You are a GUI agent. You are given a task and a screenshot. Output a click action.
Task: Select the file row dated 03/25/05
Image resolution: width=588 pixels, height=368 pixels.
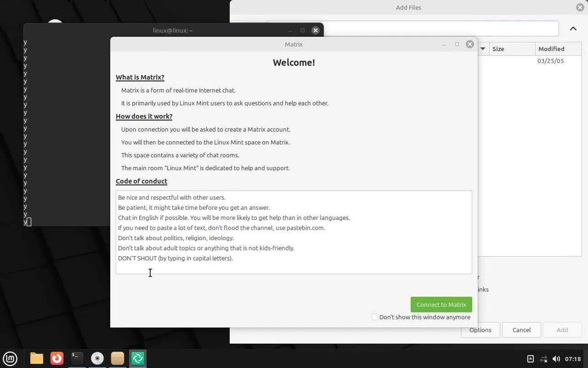[x=530, y=61]
